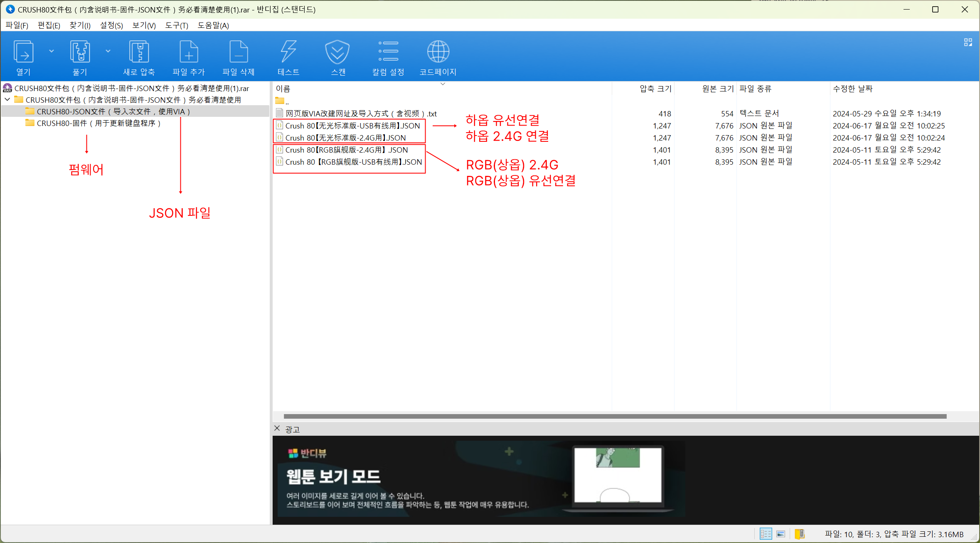Collapse the CRUSH80文件包 root folder in tree

(x=7, y=100)
